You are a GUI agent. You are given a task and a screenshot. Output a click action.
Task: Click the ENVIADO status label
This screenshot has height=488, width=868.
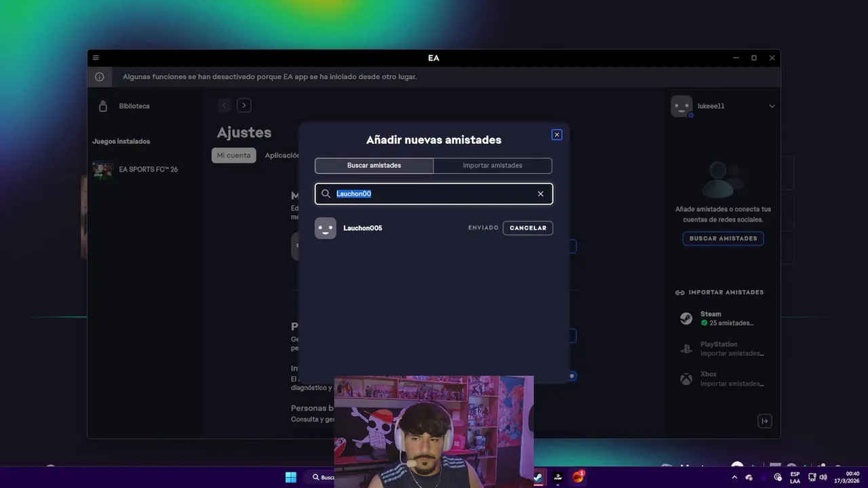tap(484, 228)
